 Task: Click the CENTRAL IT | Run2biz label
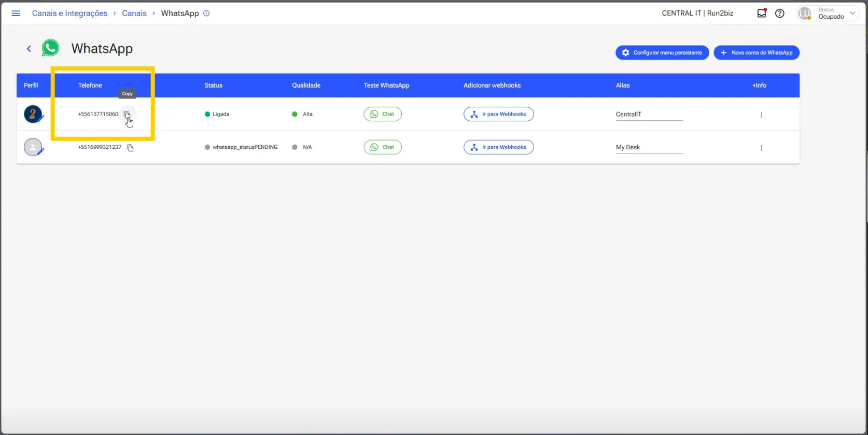(697, 13)
